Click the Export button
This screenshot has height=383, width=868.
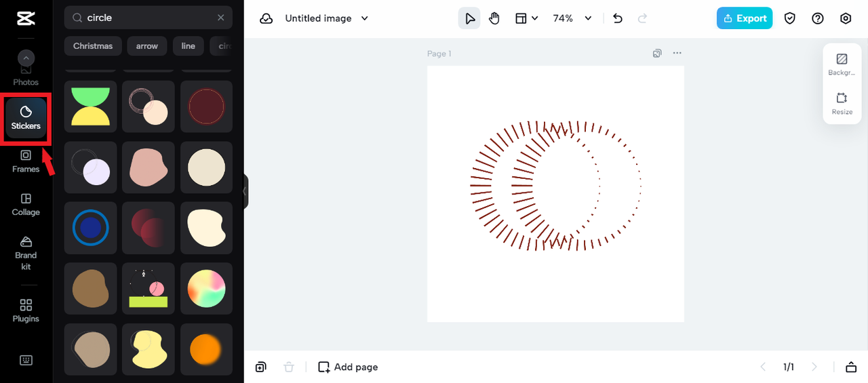point(744,18)
